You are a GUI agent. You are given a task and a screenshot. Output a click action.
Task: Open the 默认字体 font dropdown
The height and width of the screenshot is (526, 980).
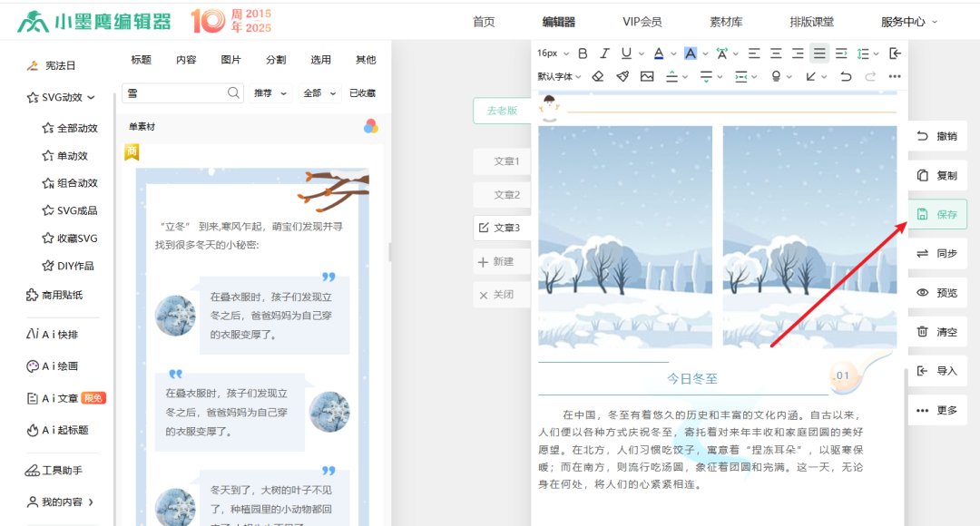(556, 76)
